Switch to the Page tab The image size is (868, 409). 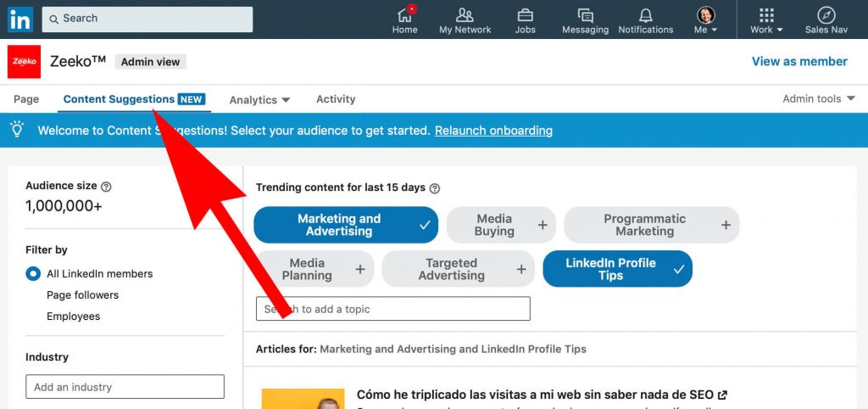point(26,99)
